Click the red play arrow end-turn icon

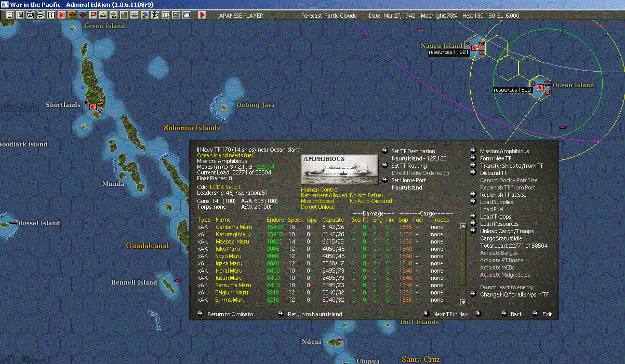tap(202, 16)
